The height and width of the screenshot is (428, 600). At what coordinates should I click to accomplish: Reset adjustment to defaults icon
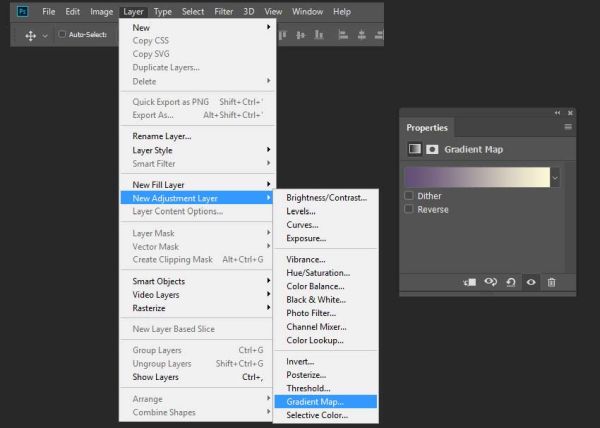click(x=511, y=283)
